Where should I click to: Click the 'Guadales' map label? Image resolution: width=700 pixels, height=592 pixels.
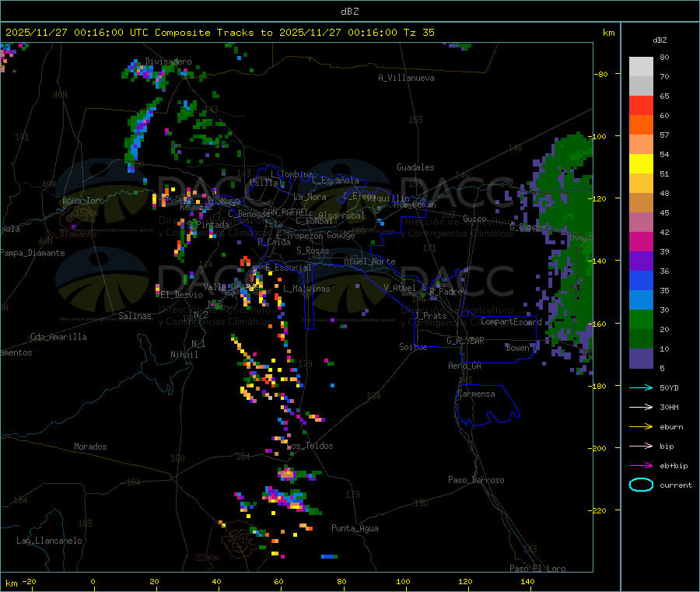pos(415,167)
